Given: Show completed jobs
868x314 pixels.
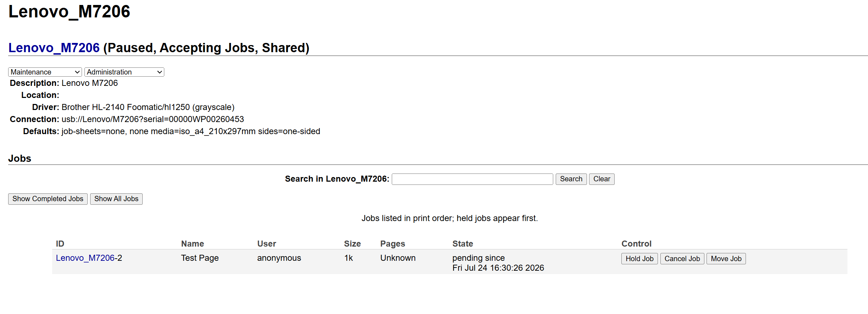Looking at the screenshot, I should click(x=48, y=199).
